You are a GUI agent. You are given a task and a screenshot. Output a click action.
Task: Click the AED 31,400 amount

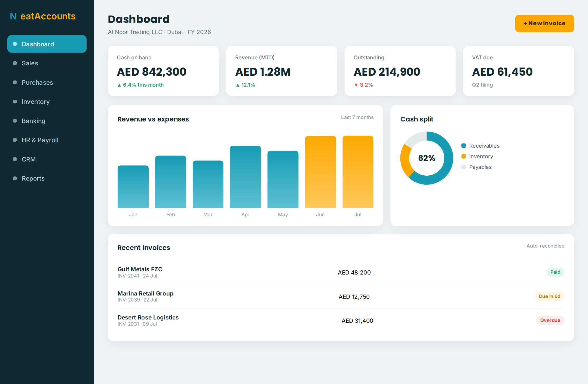[x=357, y=321]
